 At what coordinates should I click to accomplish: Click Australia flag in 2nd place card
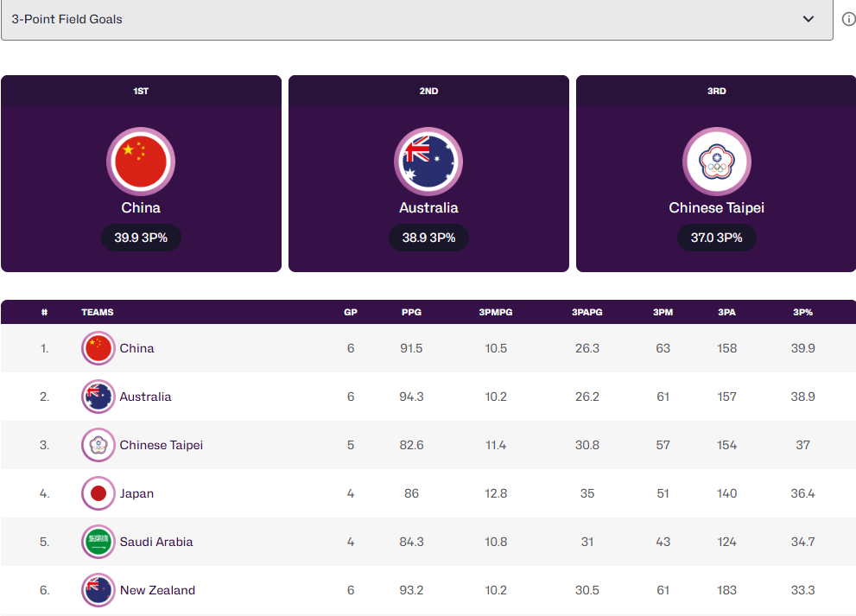(x=428, y=162)
